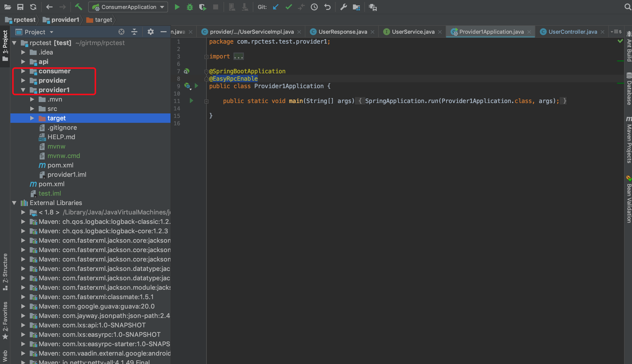This screenshot has height=364, width=632.
Task: Expand the consumer module folder
Action: click(23, 71)
